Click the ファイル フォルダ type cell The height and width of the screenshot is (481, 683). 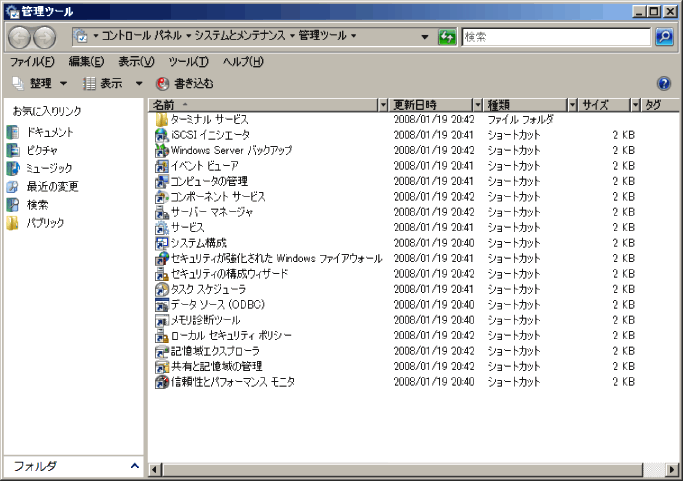point(520,119)
